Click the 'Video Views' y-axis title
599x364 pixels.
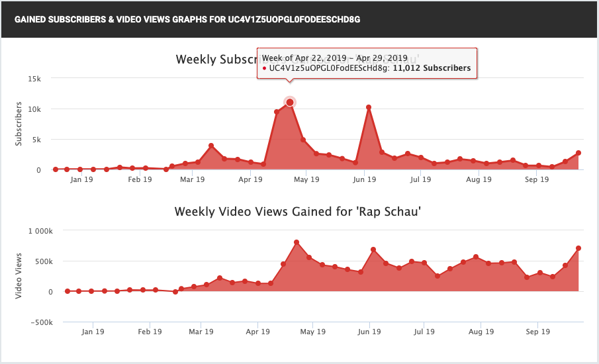[19, 276]
